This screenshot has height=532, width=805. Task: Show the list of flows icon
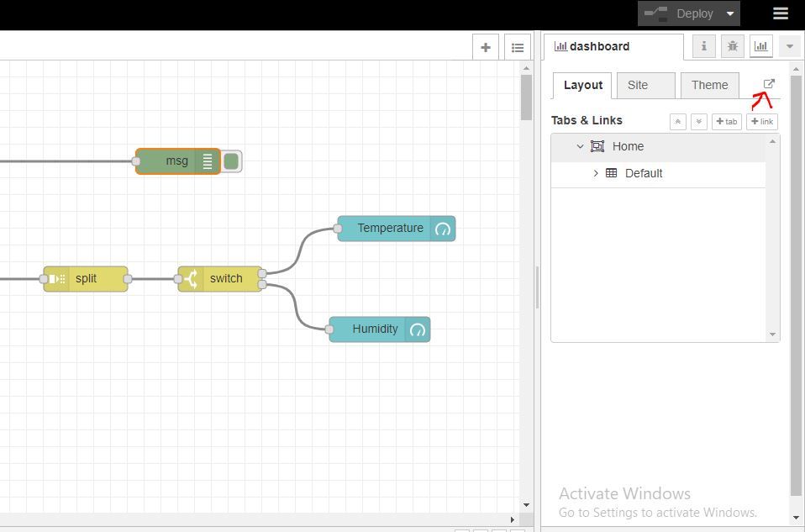coord(518,48)
